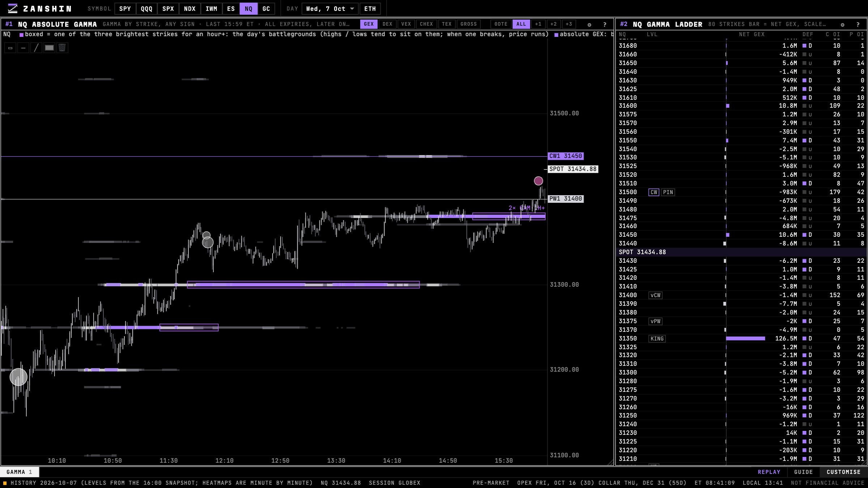Viewport: 868px width, 488px height.
Task: Toggle the ETH session button
Action: coord(370,9)
